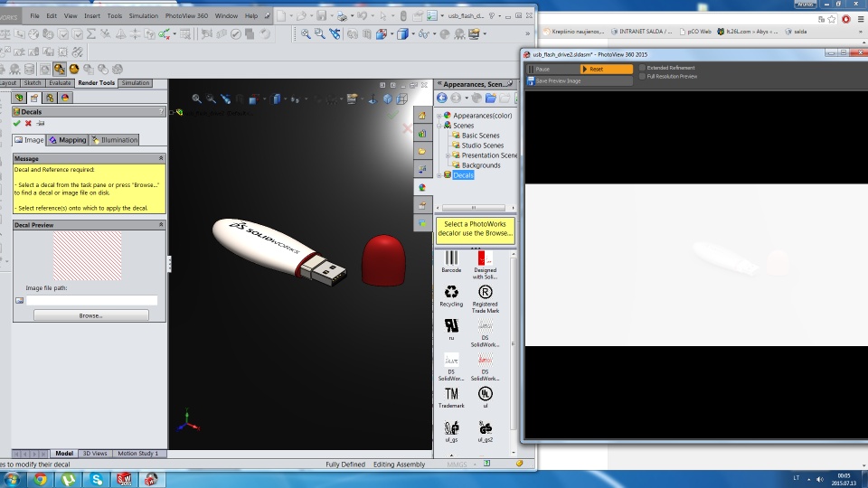
Task: Accept the decal with green checkmark
Action: [16, 124]
